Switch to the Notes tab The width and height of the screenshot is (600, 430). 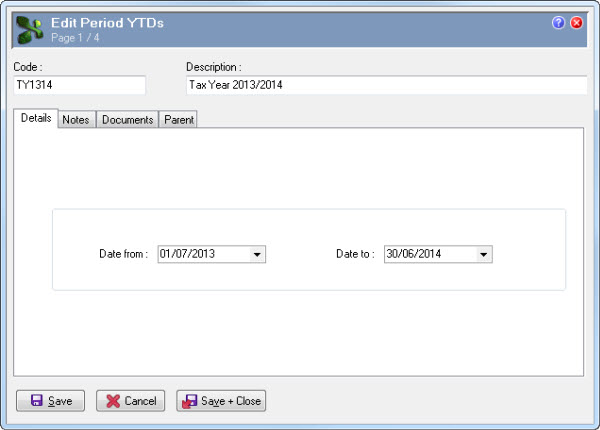pyautogui.click(x=76, y=120)
